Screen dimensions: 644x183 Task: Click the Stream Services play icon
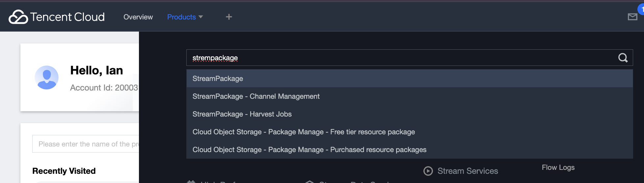tap(428, 171)
